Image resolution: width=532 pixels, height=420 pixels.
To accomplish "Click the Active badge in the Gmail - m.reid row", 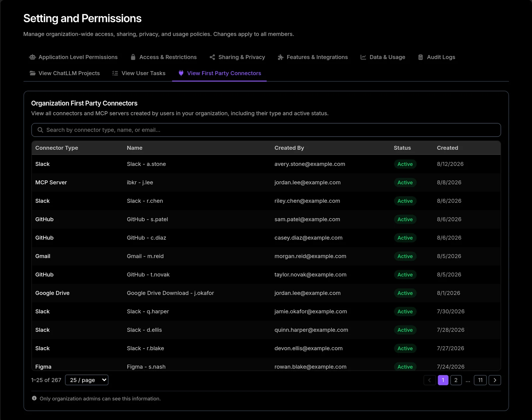I will 405,256.
